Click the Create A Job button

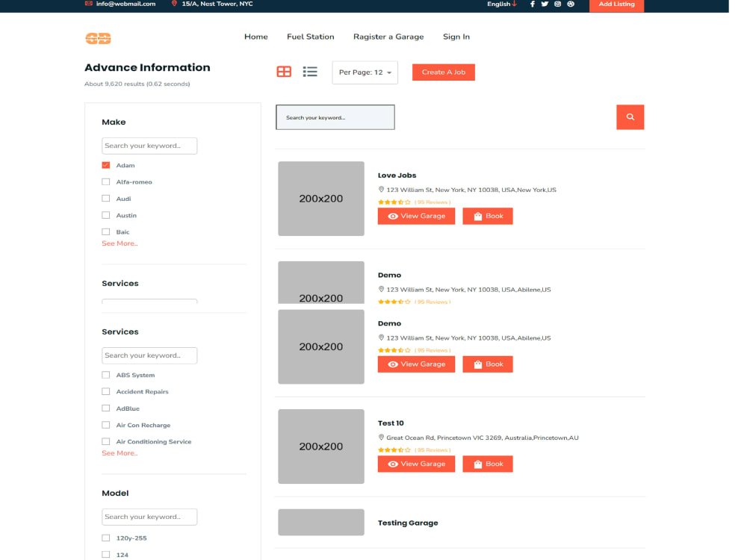point(444,72)
